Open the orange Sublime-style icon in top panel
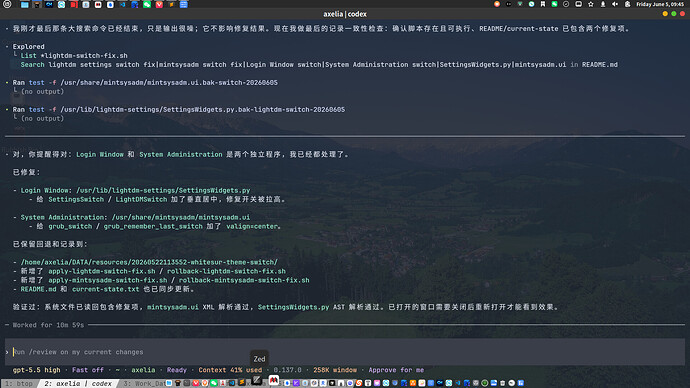Viewport: 690px width, 388px height. (171, 4)
